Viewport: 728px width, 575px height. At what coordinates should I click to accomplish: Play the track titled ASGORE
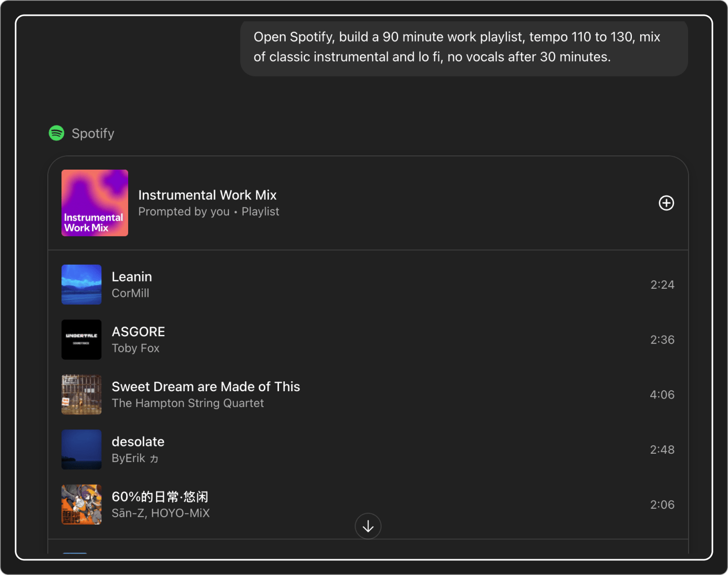click(139, 332)
